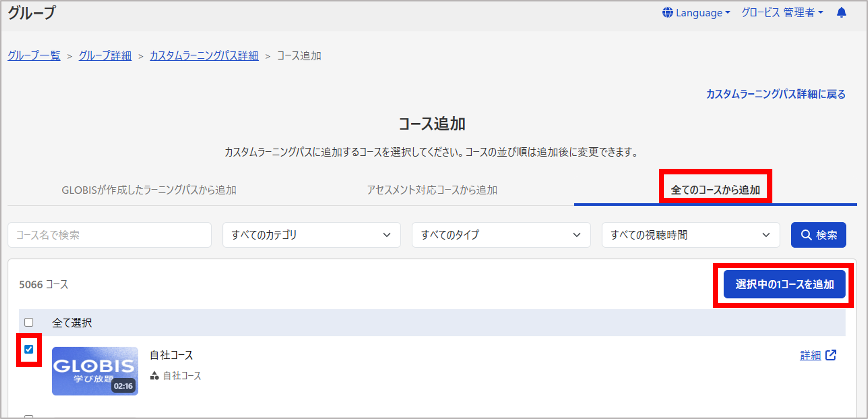Open the GLOBIS 学び放題 course thumbnail

pos(95,371)
